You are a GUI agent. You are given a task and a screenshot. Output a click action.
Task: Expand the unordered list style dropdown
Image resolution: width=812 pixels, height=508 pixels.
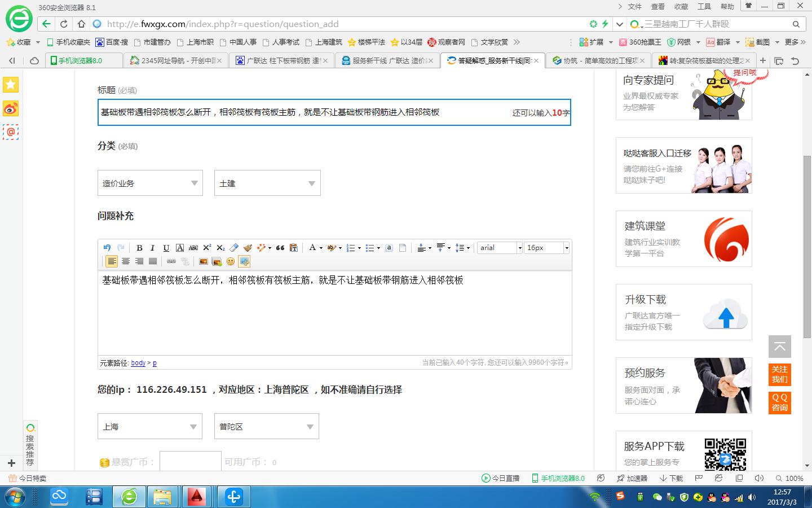click(378, 248)
